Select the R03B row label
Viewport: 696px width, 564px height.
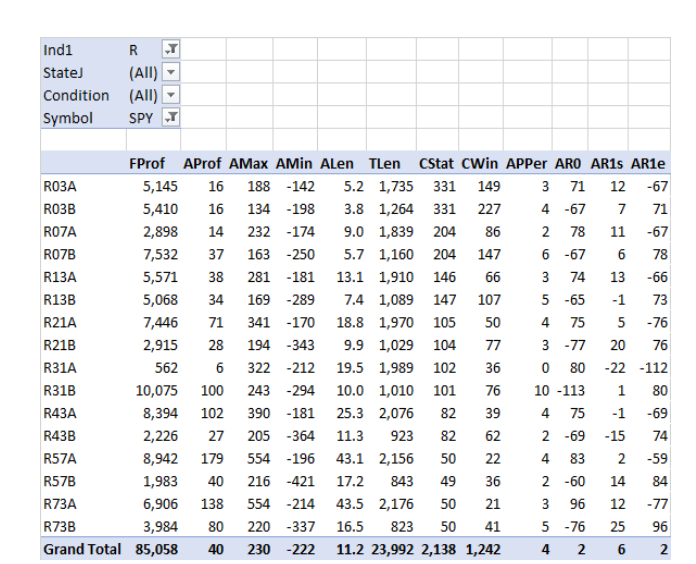pyautogui.click(x=59, y=209)
